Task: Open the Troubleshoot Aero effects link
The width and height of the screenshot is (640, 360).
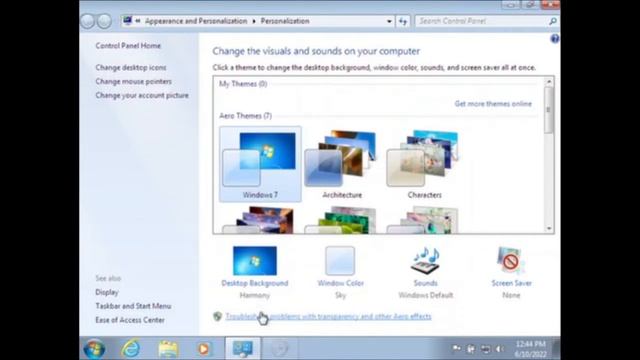Action: tap(328, 316)
